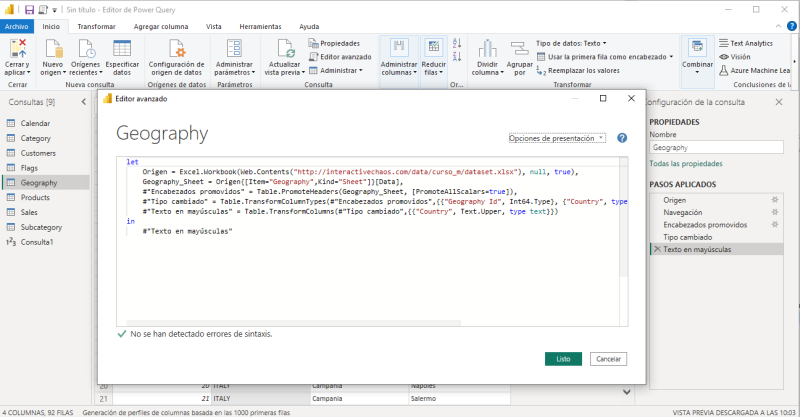This screenshot has width=800, height=417.
Task: Sort descending using the Z-A icon
Action: [x=457, y=56]
